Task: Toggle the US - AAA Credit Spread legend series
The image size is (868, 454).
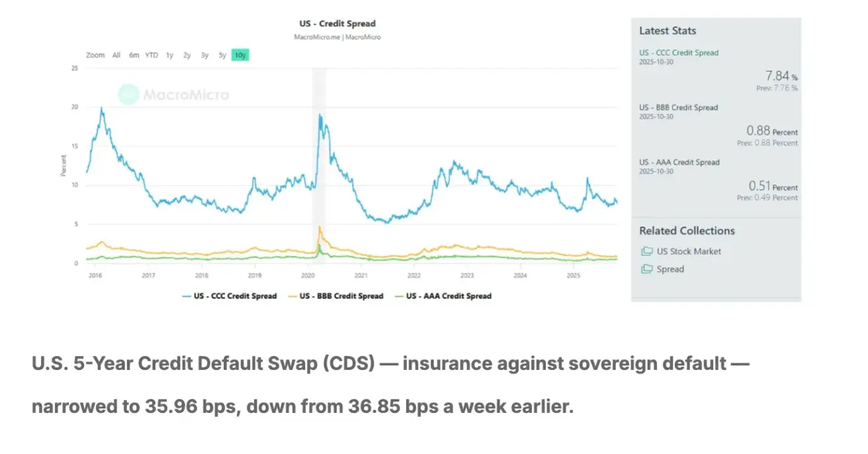Action: tap(449, 296)
